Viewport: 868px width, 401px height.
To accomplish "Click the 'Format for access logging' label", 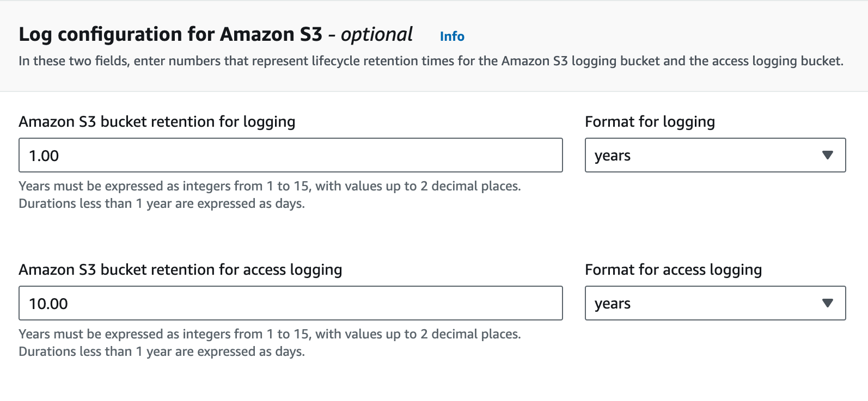I will point(673,270).
